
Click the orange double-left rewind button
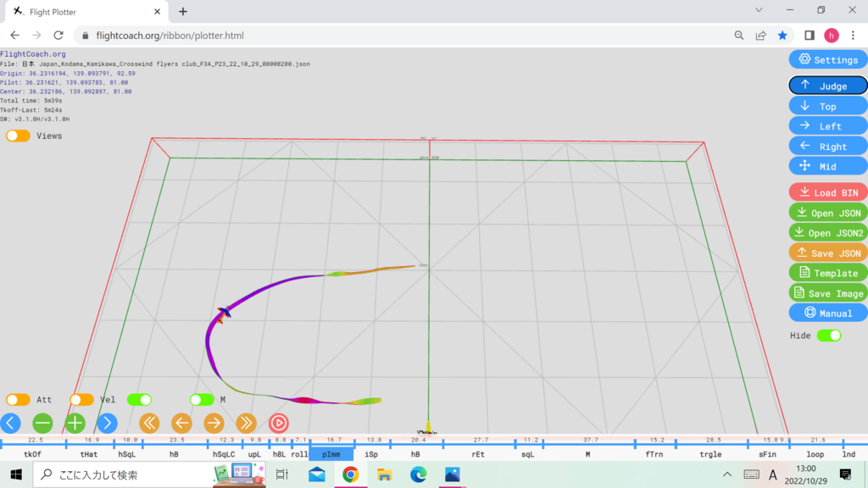(149, 424)
